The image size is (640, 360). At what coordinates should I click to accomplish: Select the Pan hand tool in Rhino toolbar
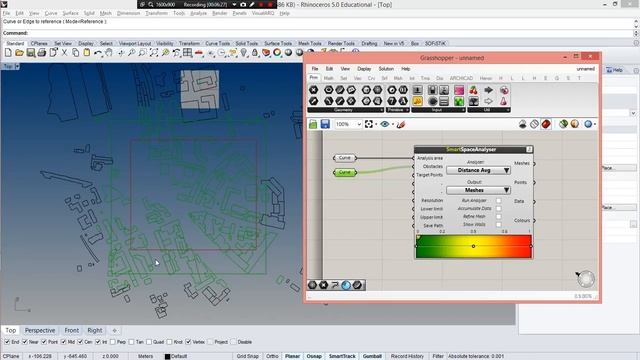(109, 53)
